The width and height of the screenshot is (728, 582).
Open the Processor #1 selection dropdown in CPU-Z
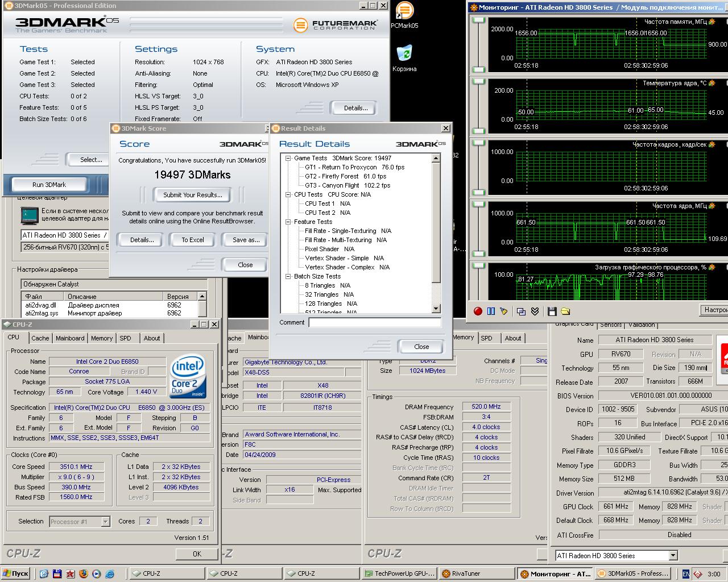(x=105, y=521)
